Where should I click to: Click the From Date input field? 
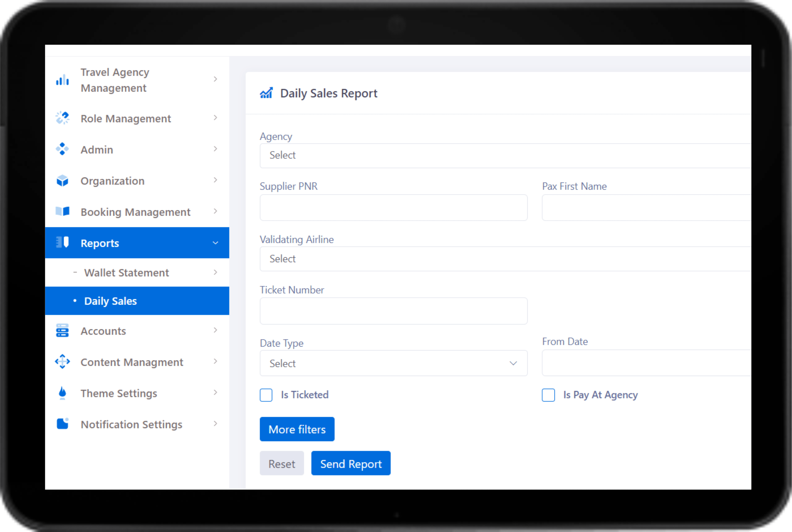tap(646, 363)
